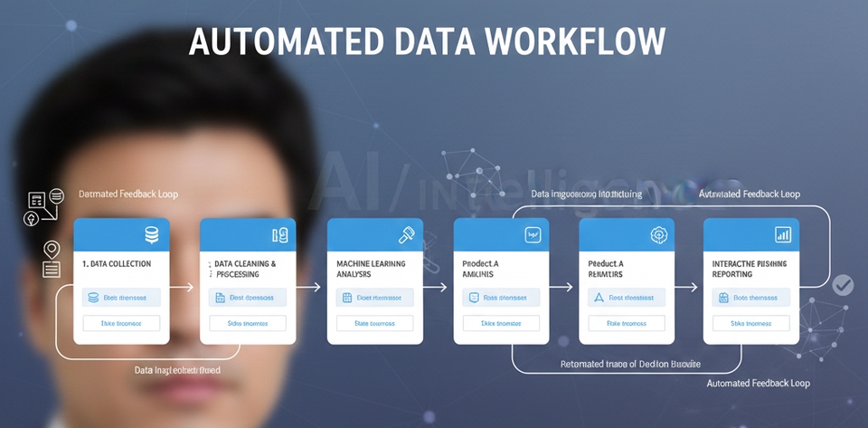
Task: Click the Automated Data Workflow heading
Action: coord(427,43)
